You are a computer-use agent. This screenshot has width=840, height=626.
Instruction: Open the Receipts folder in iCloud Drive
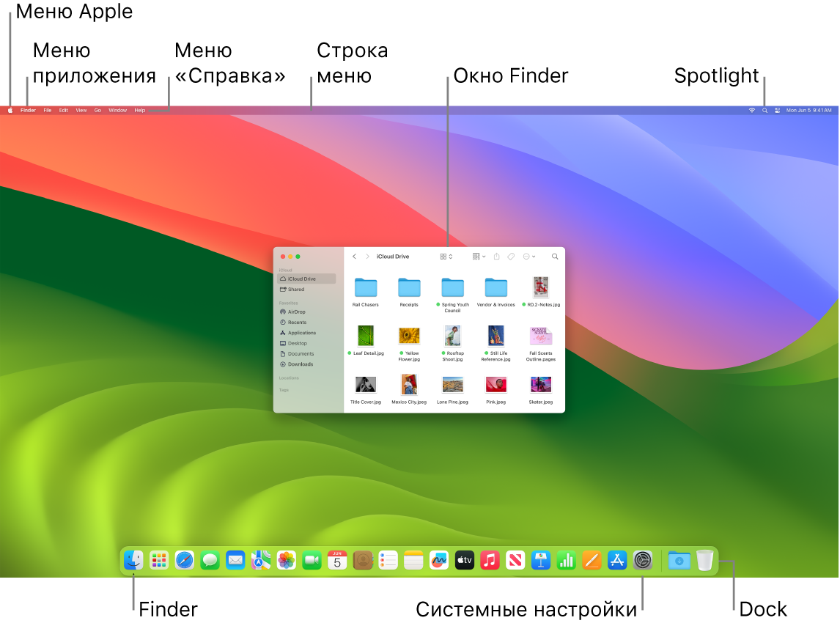coord(409,286)
